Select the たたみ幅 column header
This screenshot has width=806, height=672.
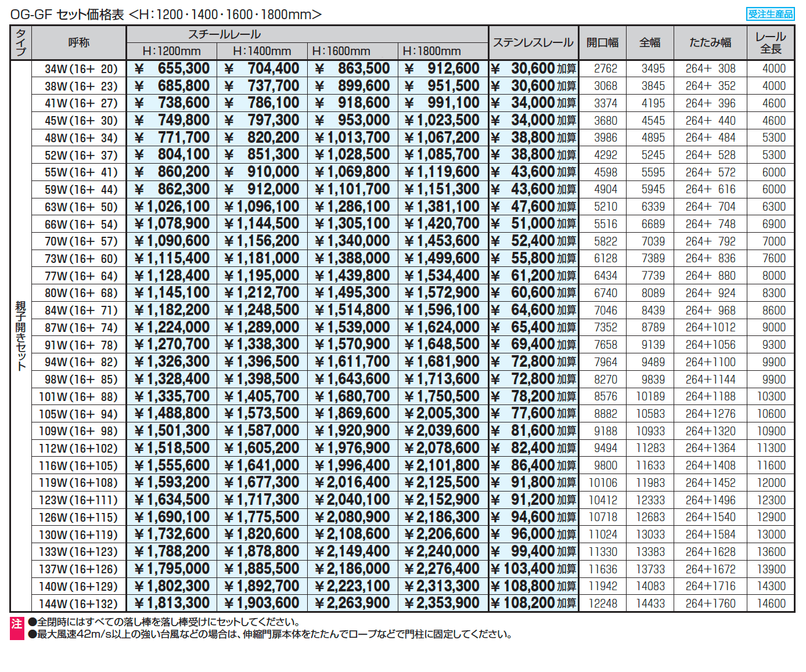pyautogui.click(x=710, y=42)
